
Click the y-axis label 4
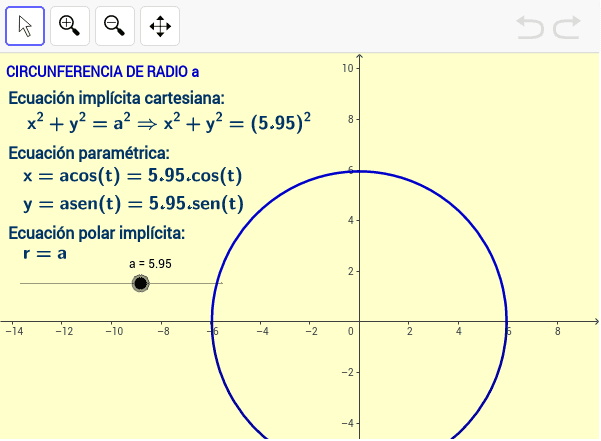click(351, 220)
